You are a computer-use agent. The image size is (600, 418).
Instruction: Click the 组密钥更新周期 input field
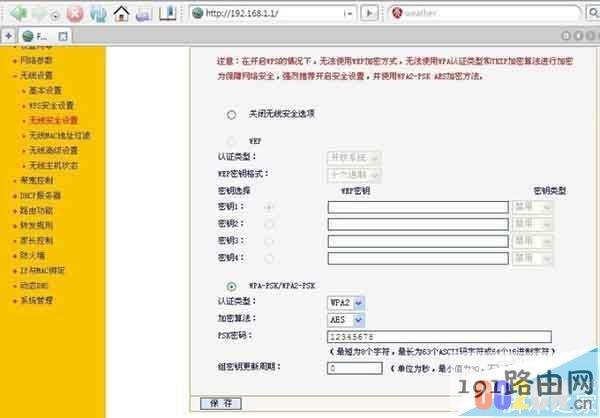pyautogui.click(x=355, y=368)
